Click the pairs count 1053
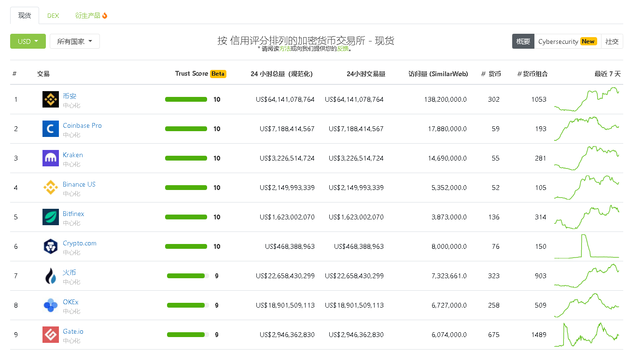This screenshot has height=352, width=644. click(x=539, y=99)
